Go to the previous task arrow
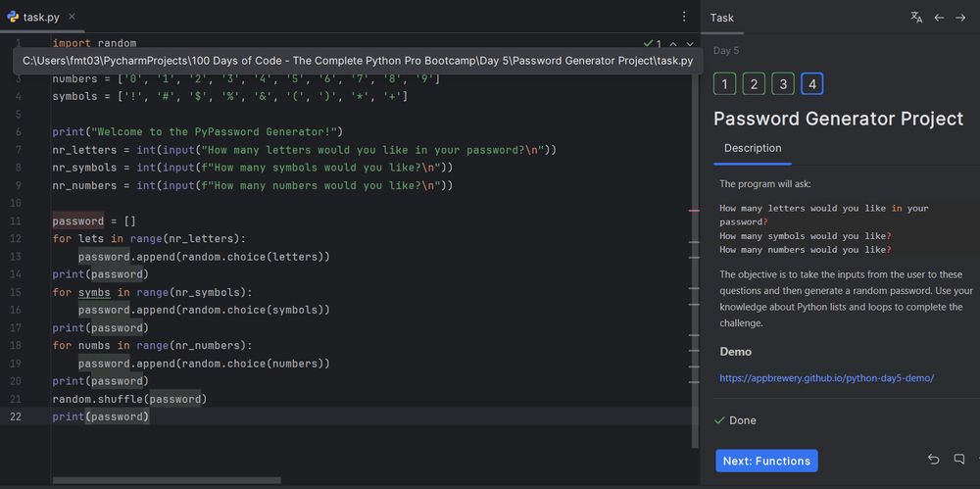 [939, 18]
